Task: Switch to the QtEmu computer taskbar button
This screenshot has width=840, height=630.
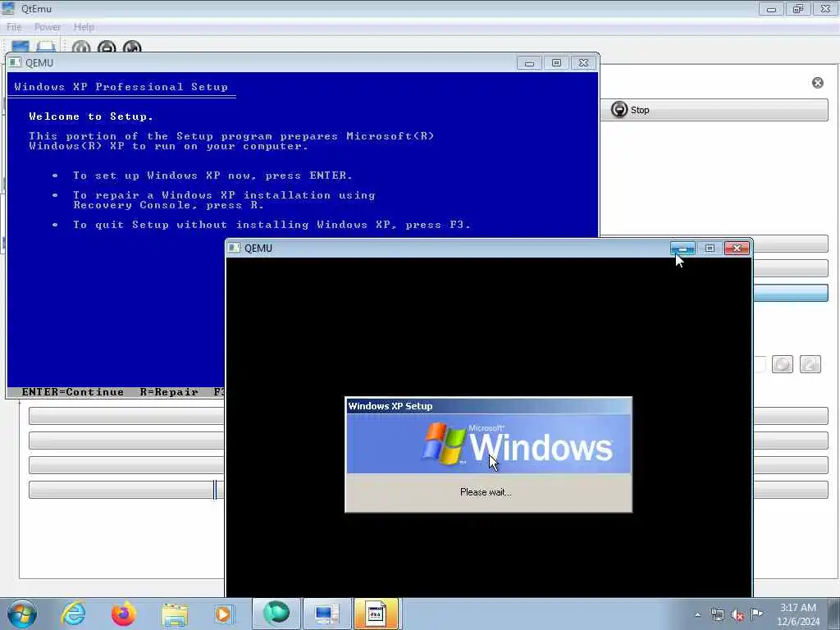Action: [x=326, y=614]
